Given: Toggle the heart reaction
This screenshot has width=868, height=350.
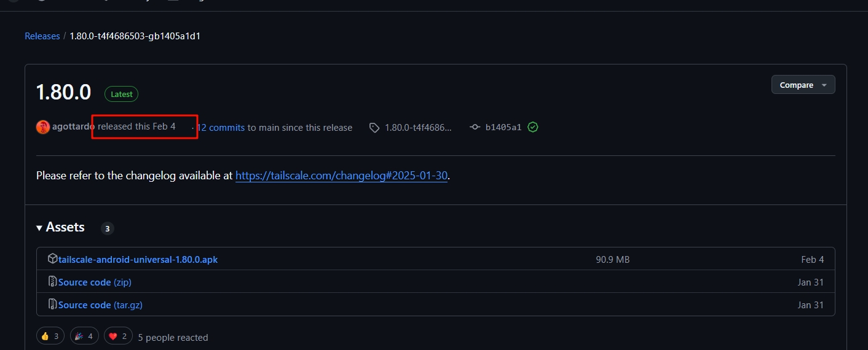Looking at the screenshot, I should [x=118, y=336].
